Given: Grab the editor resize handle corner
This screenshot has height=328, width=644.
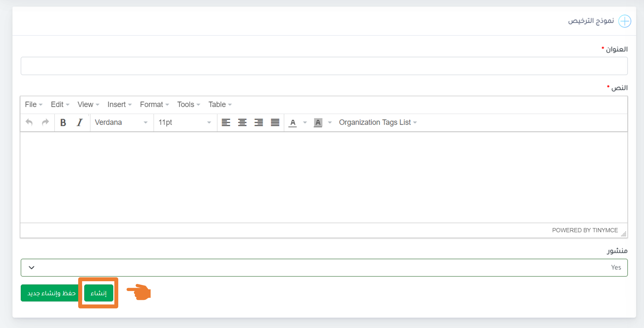Looking at the screenshot, I should [x=624, y=234].
